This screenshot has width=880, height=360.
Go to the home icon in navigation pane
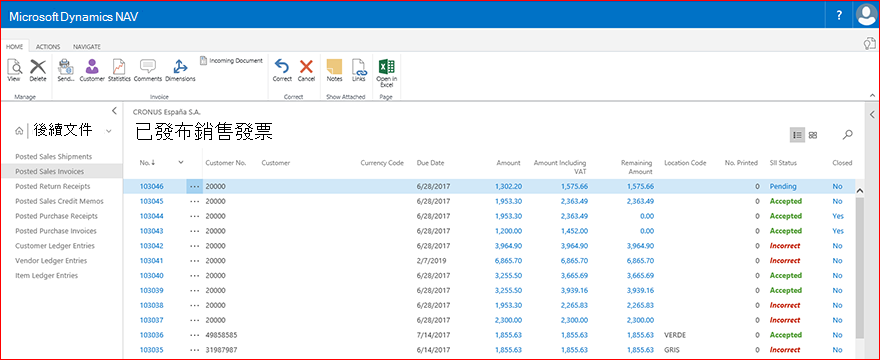pos(20,131)
